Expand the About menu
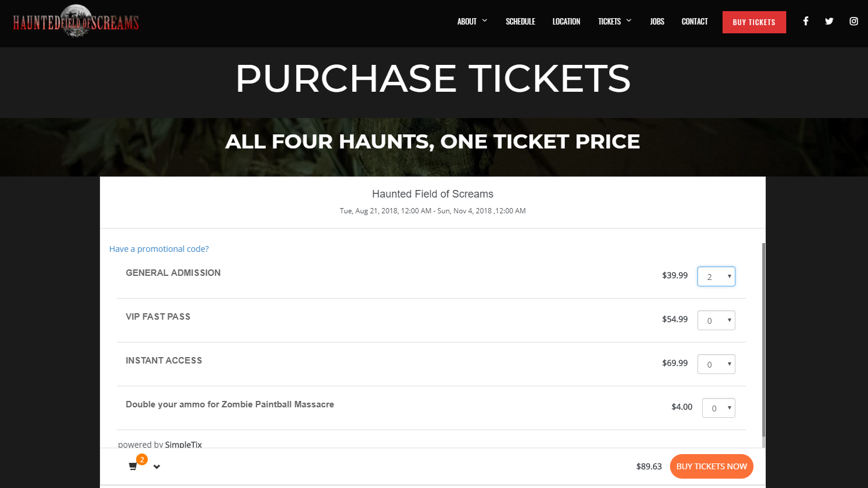 (472, 22)
